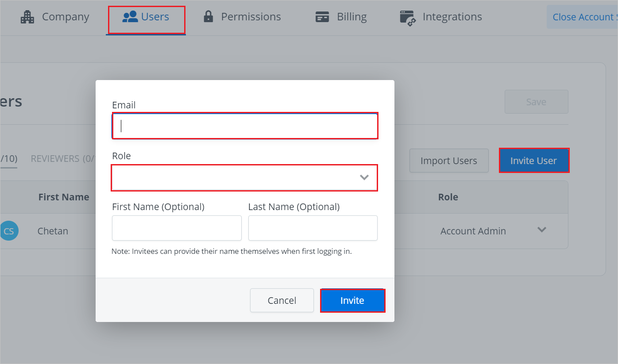Open the Billing tab
Image resolution: width=618 pixels, height=364 pixels.
coord(351,17)
